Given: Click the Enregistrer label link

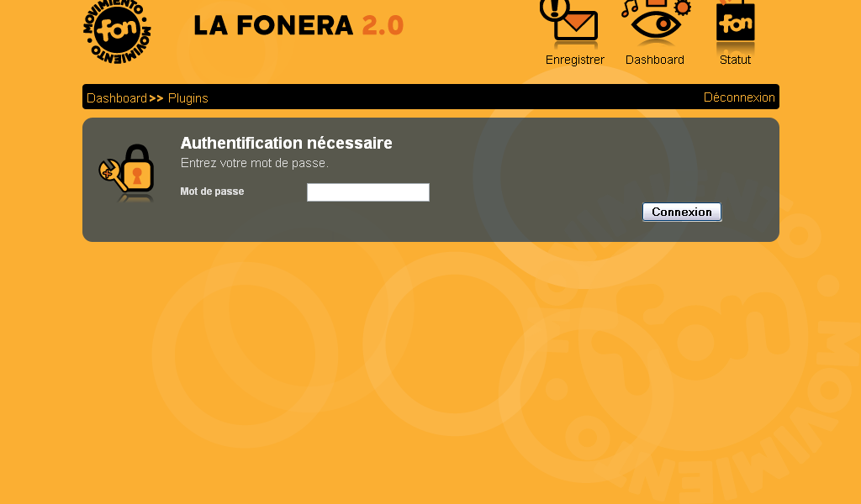Looking at the screenshot, I should pos(575,60).
